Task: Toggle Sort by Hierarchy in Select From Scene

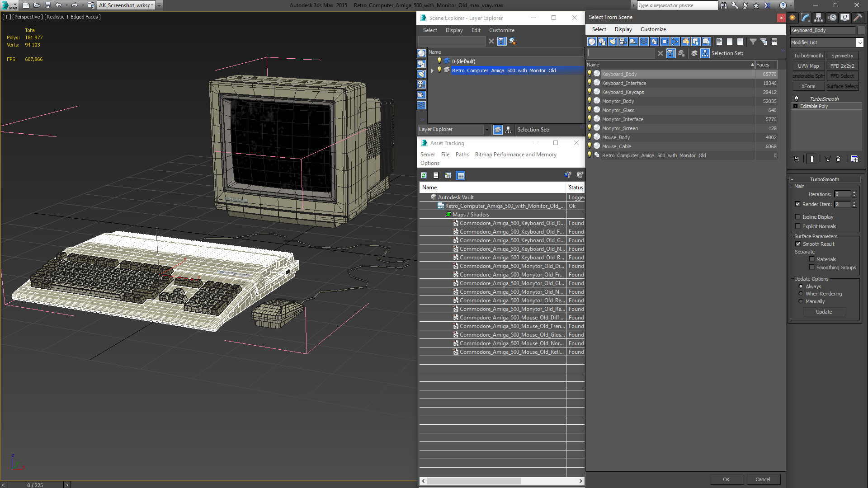Action: pos(705,53)
